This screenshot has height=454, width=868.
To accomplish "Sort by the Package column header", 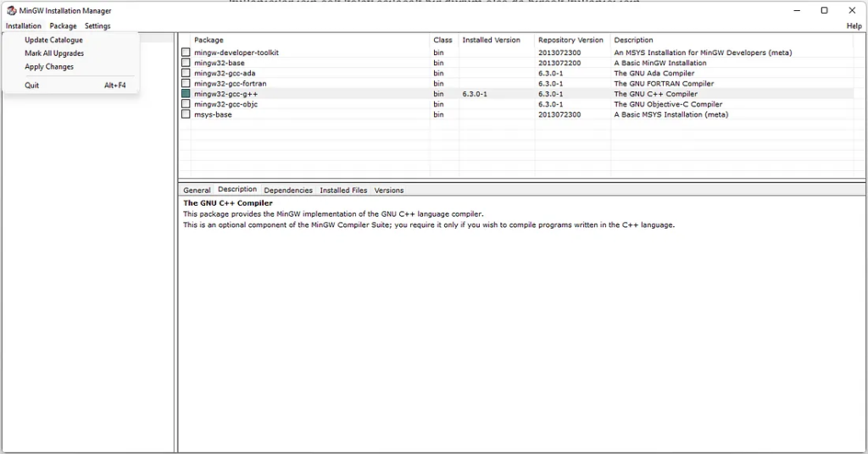I will click(x=209, y=40).
